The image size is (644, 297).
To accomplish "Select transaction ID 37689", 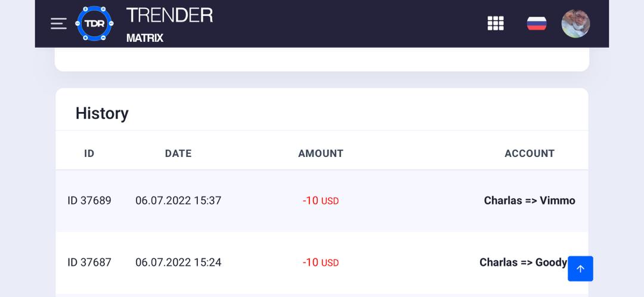I will [x=89, y=200].
